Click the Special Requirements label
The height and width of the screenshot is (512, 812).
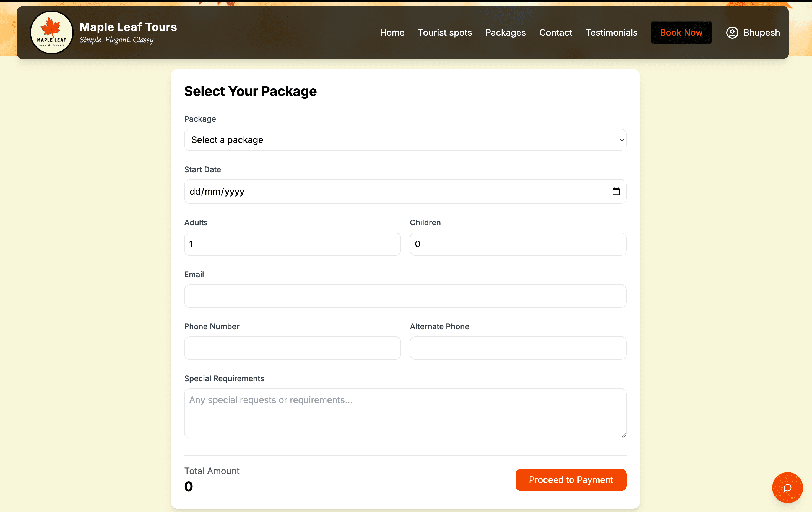pyautogui.click(x=224, y=378)
